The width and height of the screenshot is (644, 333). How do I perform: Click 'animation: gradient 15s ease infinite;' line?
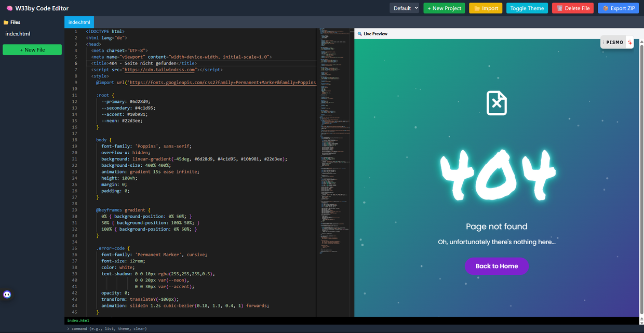[150, 171]
